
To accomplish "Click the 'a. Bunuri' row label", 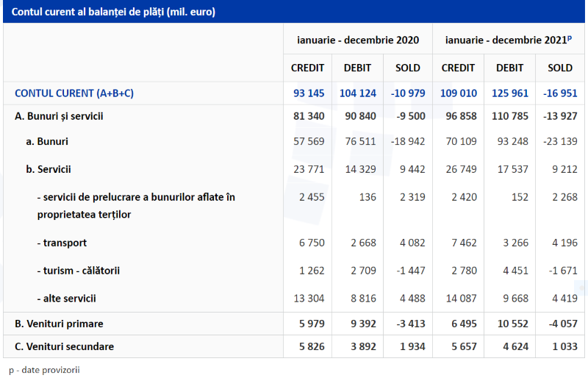I will click(47, 141).
